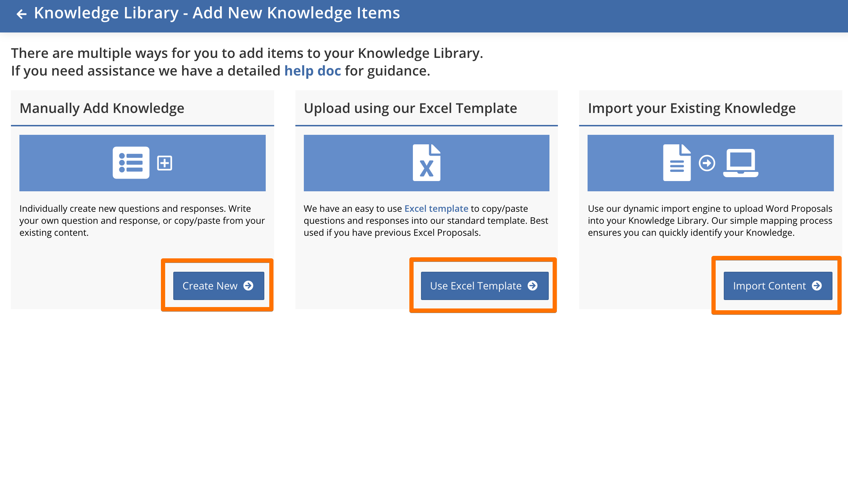Screen dimensions: 848x504
Task: Click the list icon in Manually Add banner
Action: [131, 163]
